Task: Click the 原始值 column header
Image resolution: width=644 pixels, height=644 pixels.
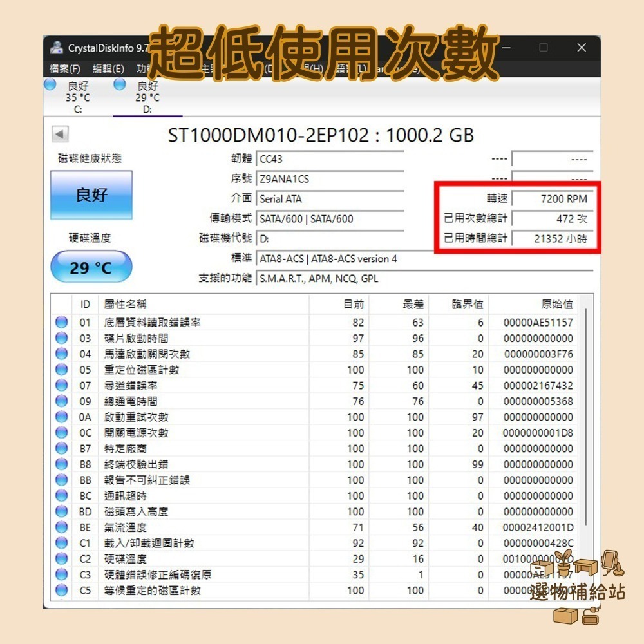Action: [x=533, y=305]
